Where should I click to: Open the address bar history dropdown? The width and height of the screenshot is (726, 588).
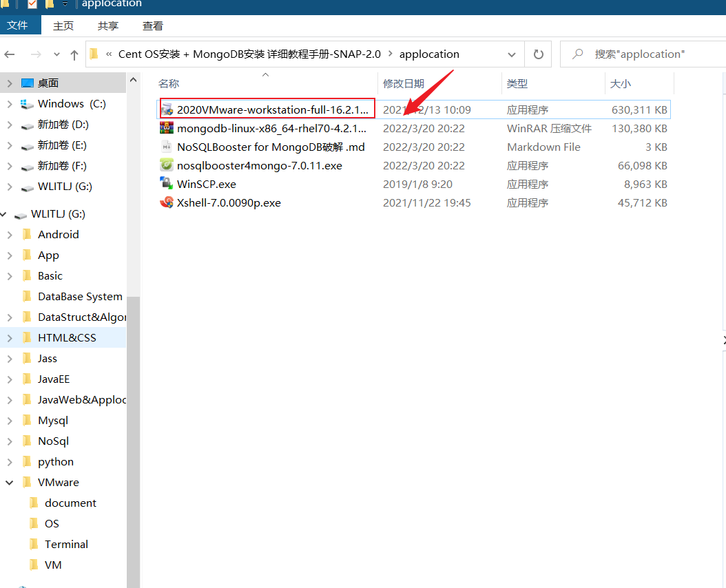click(512, 54)
